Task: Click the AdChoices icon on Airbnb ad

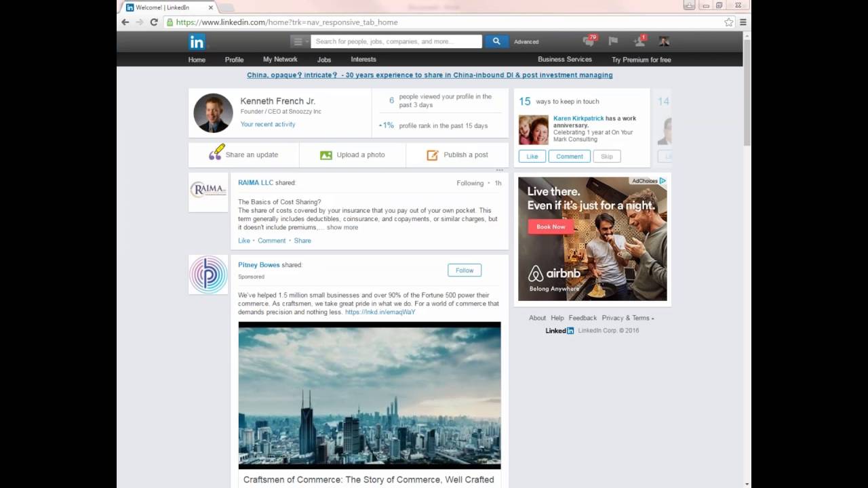Action: coord(663,181)
